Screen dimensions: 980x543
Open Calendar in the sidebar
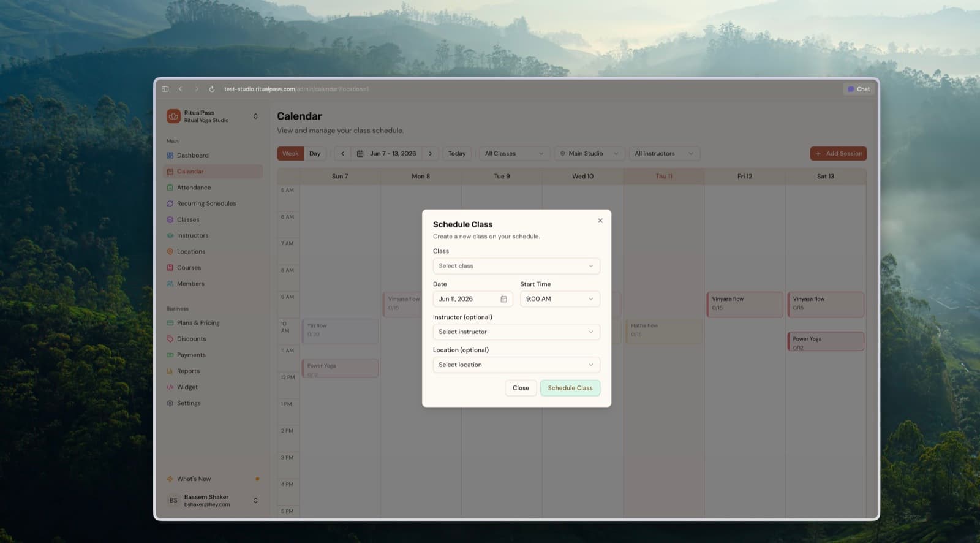tap(213, 172)
